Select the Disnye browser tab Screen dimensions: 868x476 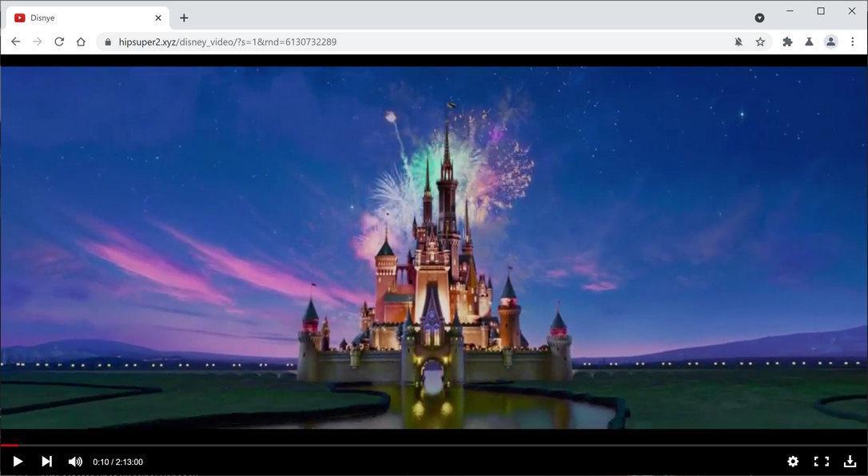pos(89,18)
